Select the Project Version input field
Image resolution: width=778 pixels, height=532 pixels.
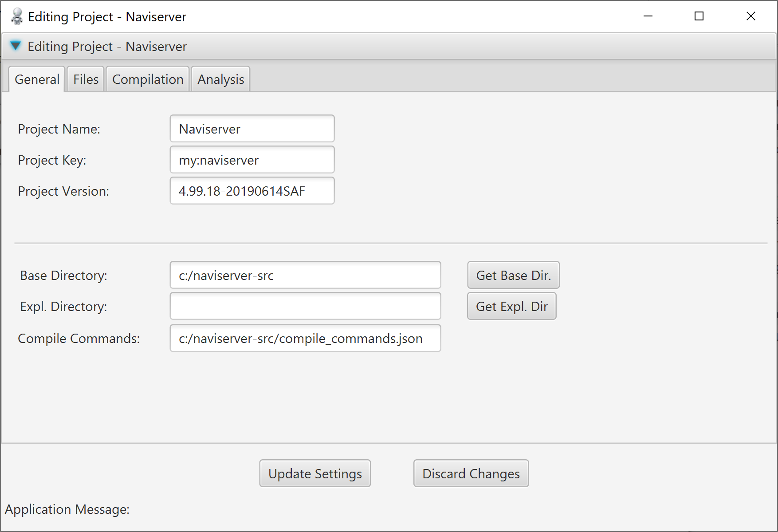tap(252, 191)
